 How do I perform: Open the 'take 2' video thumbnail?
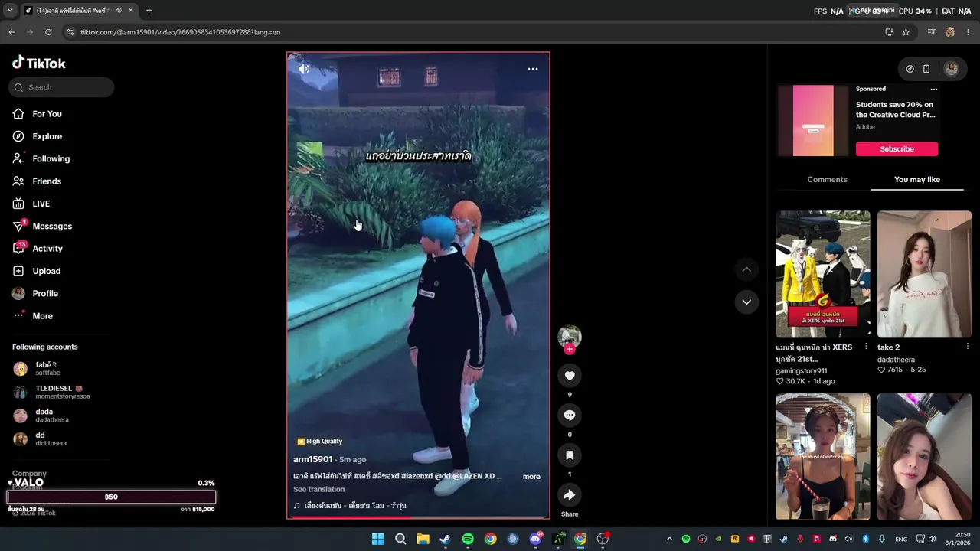pos(924,274)
